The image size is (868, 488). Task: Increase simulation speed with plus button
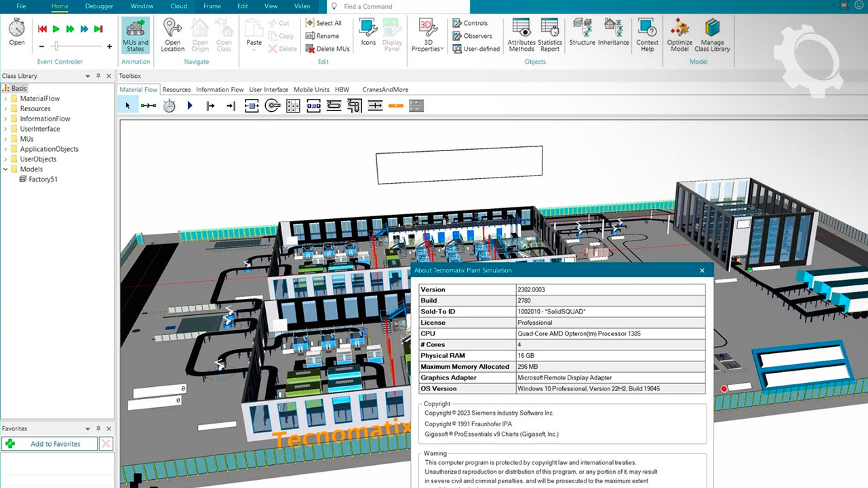[109, 46]
